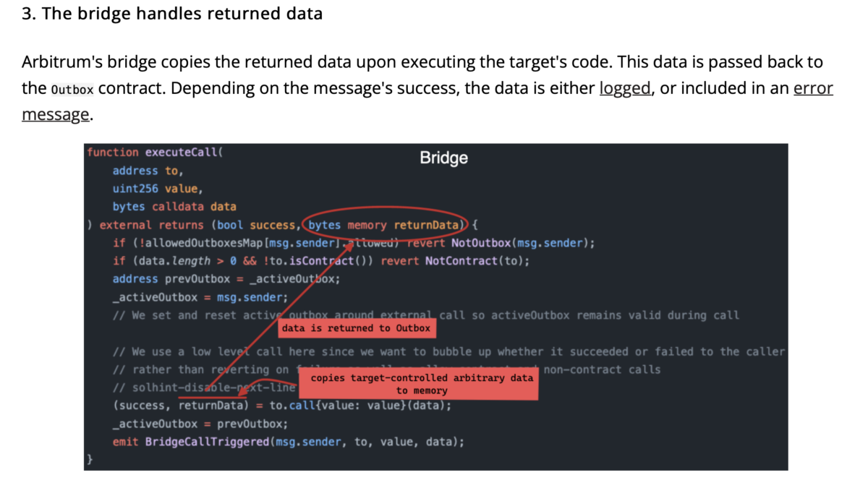
Task: Click the red "data is returned to Outbox" label
Action: point(356,328)
